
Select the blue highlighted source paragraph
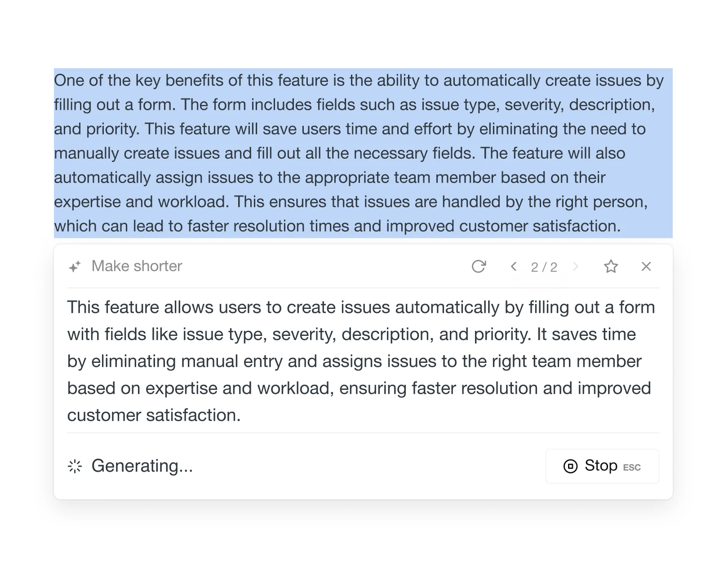[360, 153]
